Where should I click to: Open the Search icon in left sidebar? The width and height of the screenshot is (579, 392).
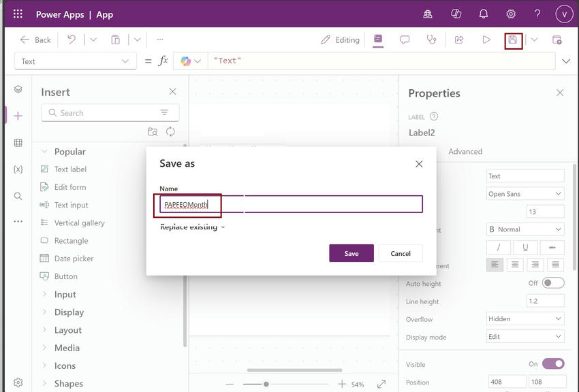pyautogui.click(x=18, y=196)
